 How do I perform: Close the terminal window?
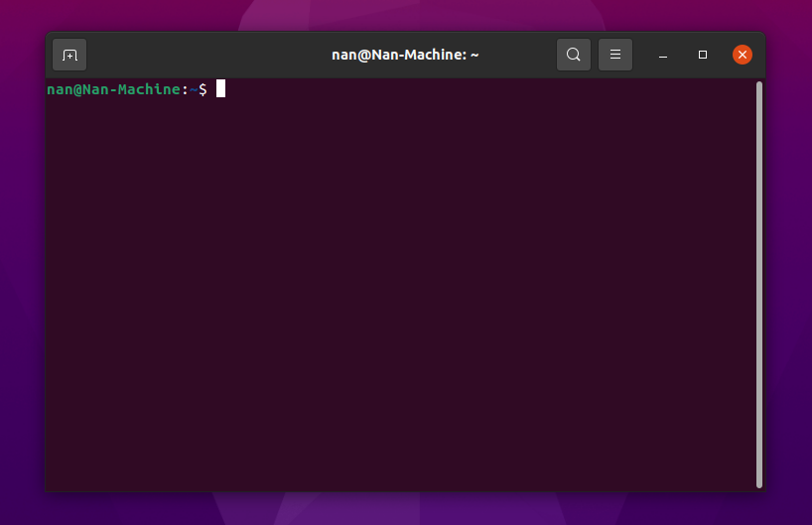pyautogui.click(x=743, y=55)
